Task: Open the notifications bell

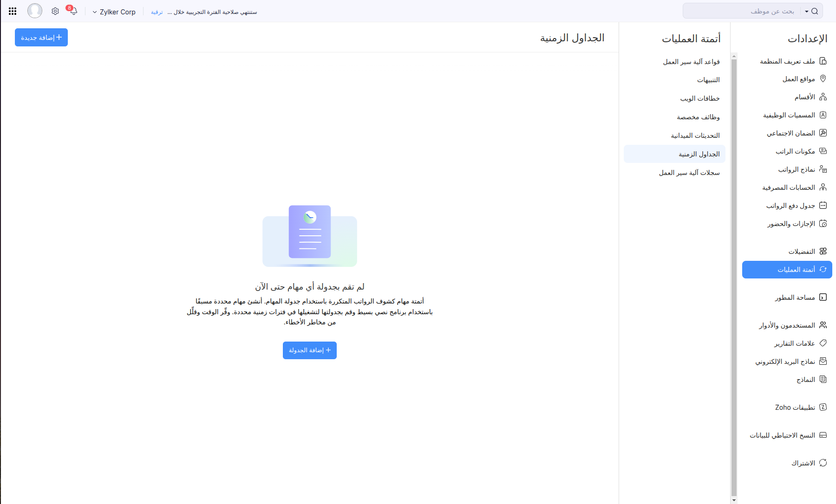Action: [73, 11]
